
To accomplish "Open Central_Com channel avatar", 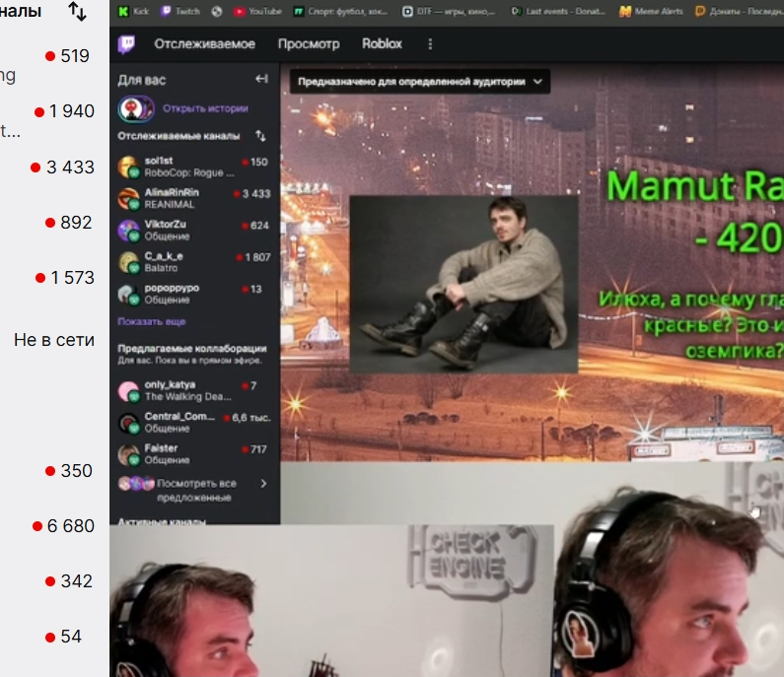I will [128, 423].
